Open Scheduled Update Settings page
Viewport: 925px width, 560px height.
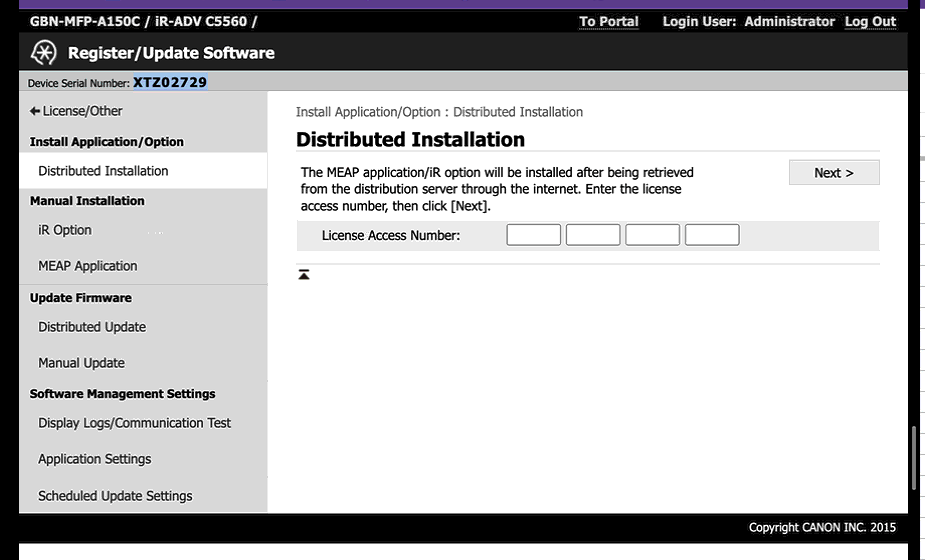[x=115, y=496]
